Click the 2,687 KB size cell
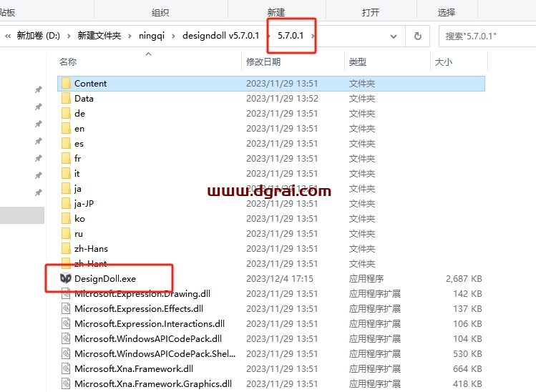Image resolution: width=536 pixels, height=392 pixels. click(x=464, y=278)
